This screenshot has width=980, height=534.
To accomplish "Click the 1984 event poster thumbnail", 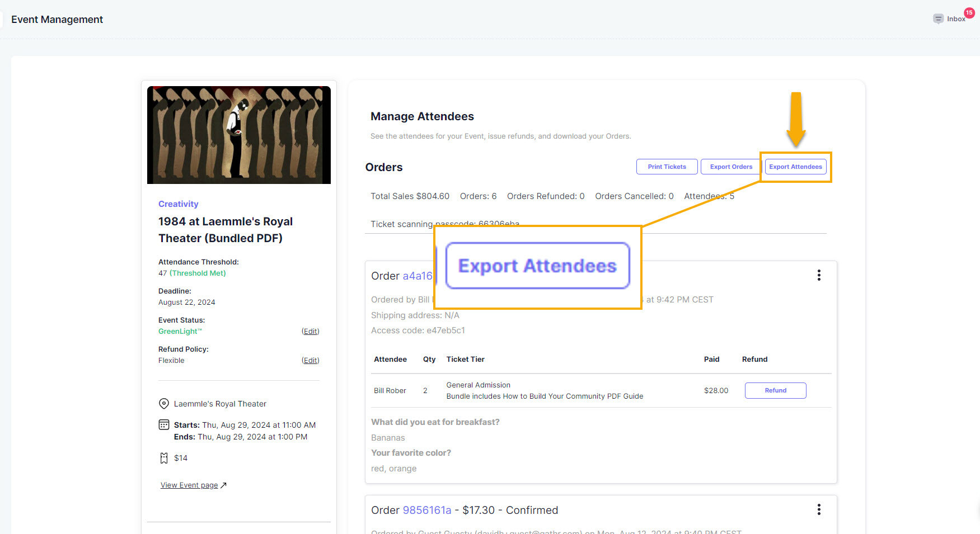I will click(x=239, y=135).
